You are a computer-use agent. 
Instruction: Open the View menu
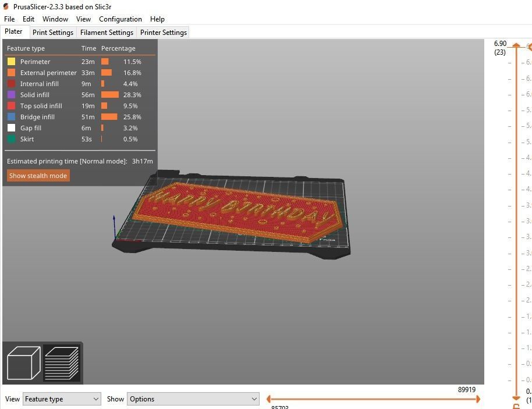(x=83, y=19)
